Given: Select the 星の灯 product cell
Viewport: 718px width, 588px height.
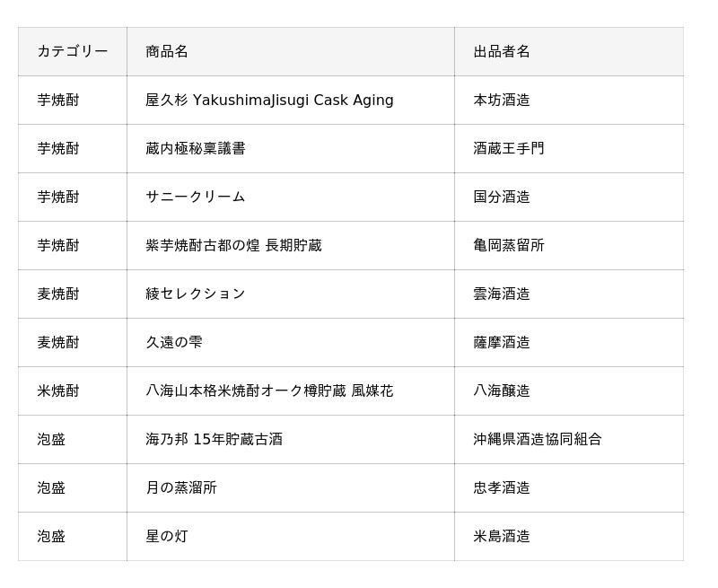Looking at the screenshot, I should pyautogui.click(x=167, y=536).
